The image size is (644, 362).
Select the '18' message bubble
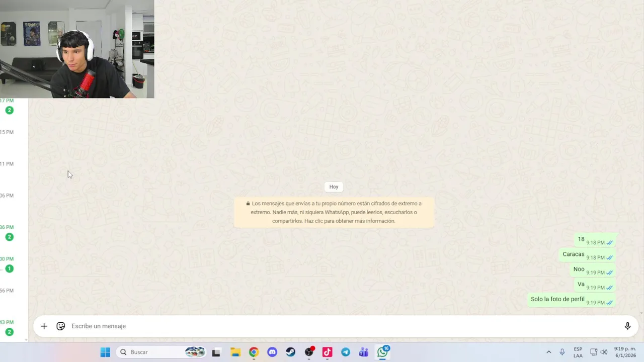coord(595,240)
